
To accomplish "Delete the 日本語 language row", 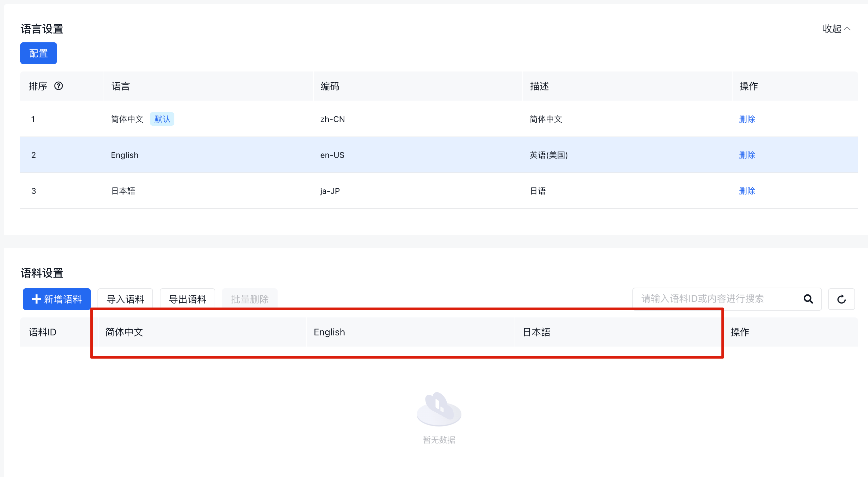I will 747,191.
